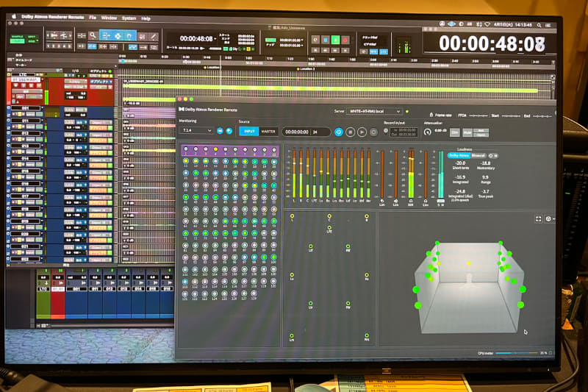Toggle the Mute button in Attenuation section
The height and width of the screenshot is (392, 588).
pos(467,132)
